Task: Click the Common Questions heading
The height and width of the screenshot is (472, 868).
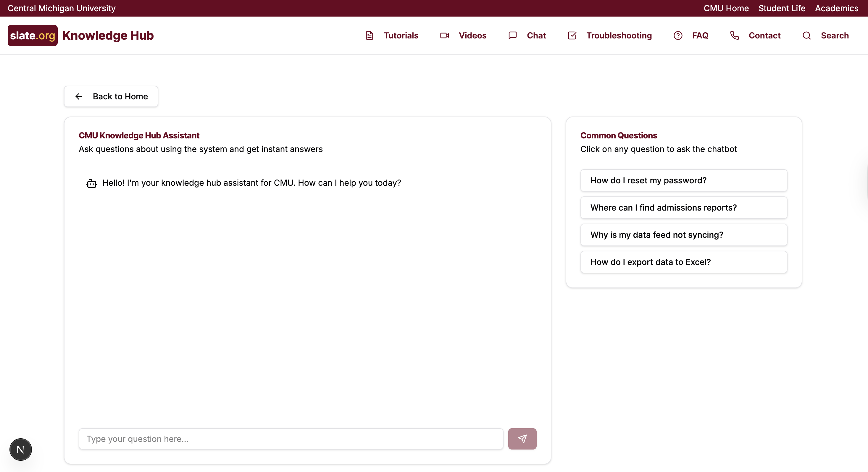Action: [619, 135]
